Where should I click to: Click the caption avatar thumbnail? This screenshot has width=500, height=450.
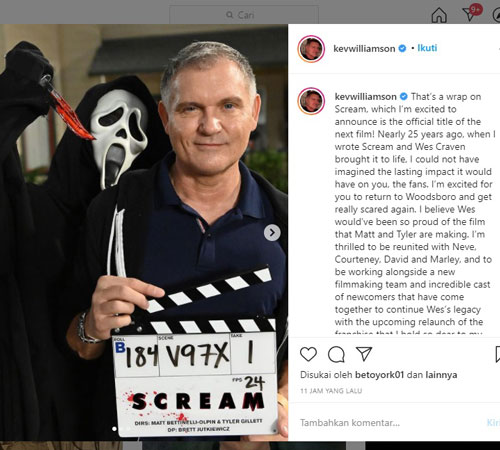tap(311, 101)
